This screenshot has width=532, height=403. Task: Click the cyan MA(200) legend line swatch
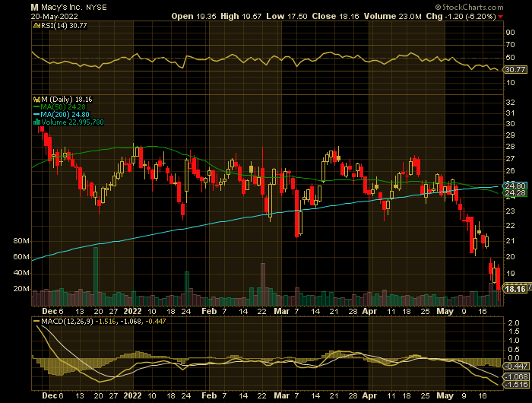coord(36,114)
